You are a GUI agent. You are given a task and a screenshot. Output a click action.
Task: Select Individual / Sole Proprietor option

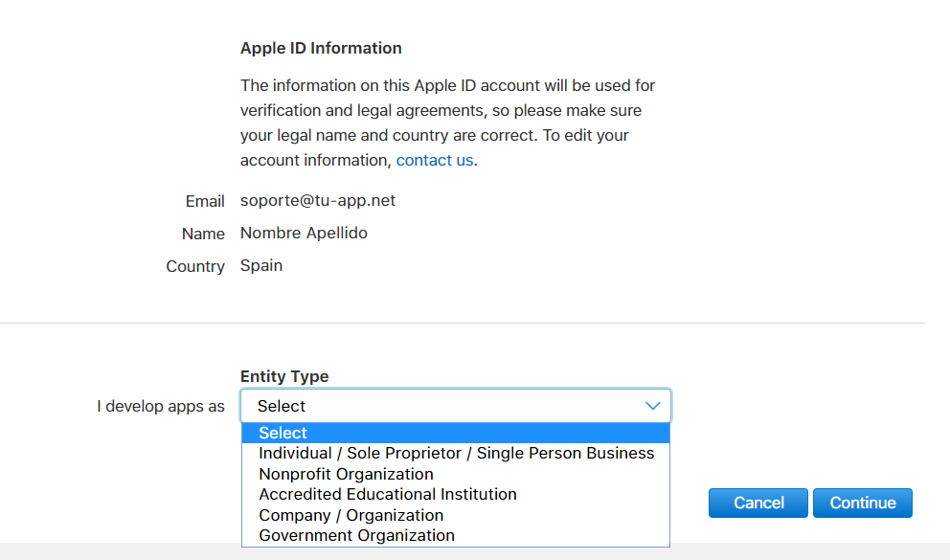456,454
